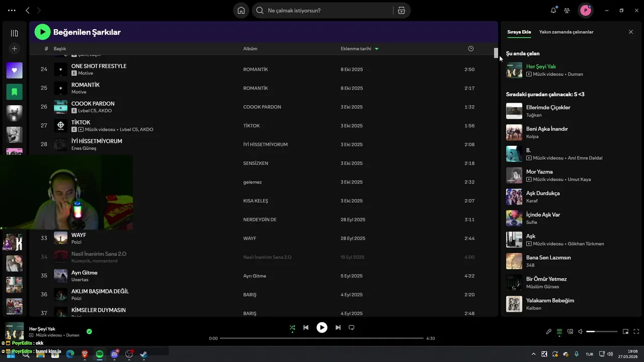Sort by Albüm column header
The width and height of the screenshot is (644, 362).
(x=250, y=49)
